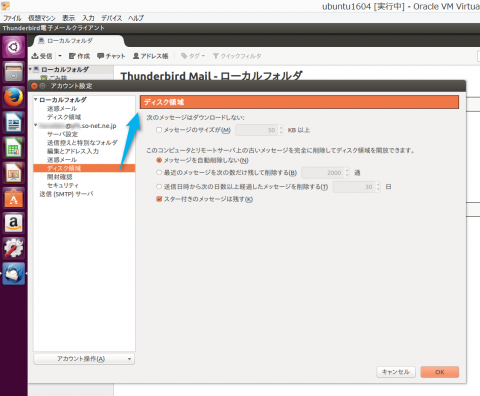Uncheck スター付きのメッセージは残す

159,199
